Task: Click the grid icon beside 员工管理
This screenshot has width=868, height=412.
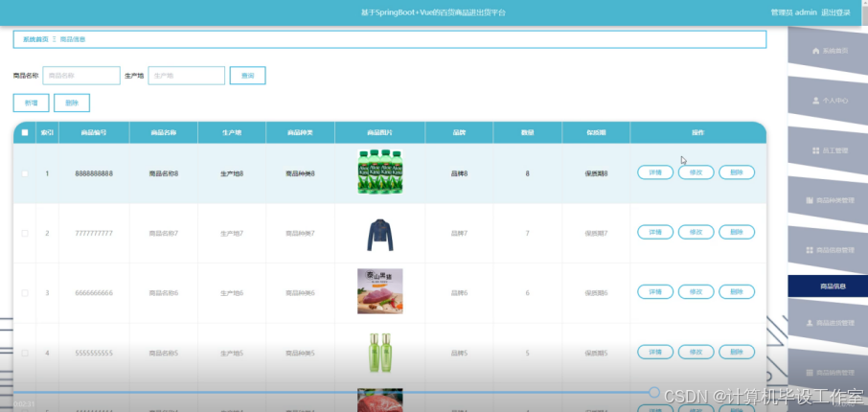Action: (x=815, y=150)
